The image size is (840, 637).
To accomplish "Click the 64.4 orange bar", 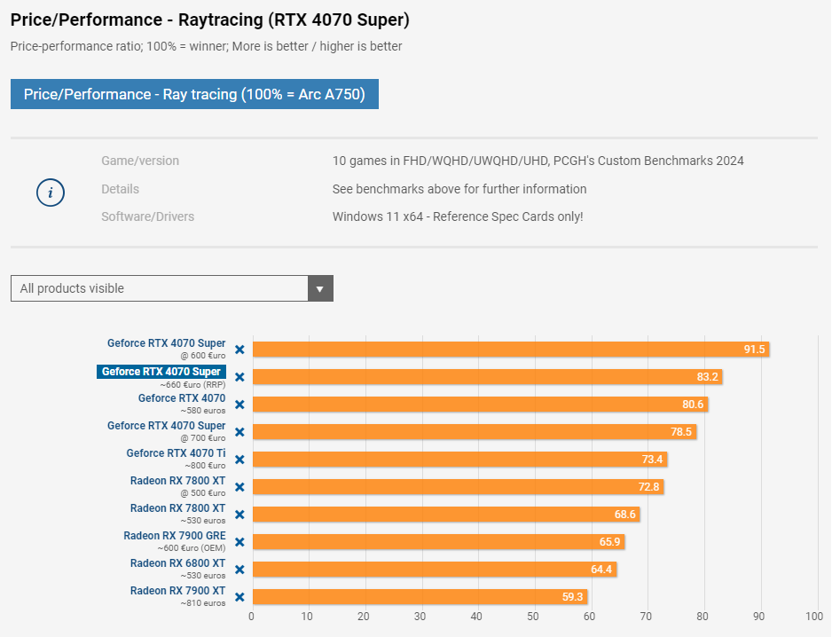I will (435, 569).
